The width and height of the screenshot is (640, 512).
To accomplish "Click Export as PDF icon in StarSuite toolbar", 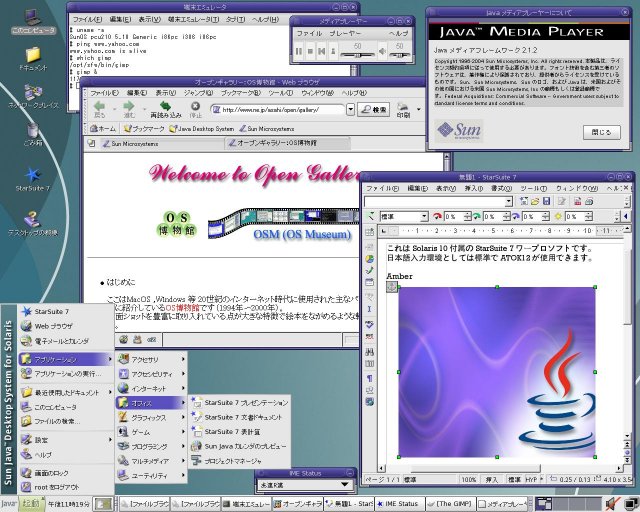I will coord(578,201).
